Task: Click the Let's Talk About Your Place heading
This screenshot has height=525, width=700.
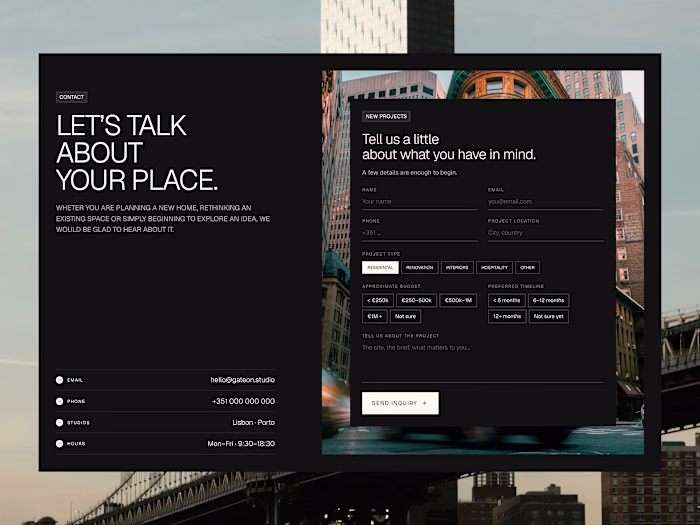Action: 137,152
